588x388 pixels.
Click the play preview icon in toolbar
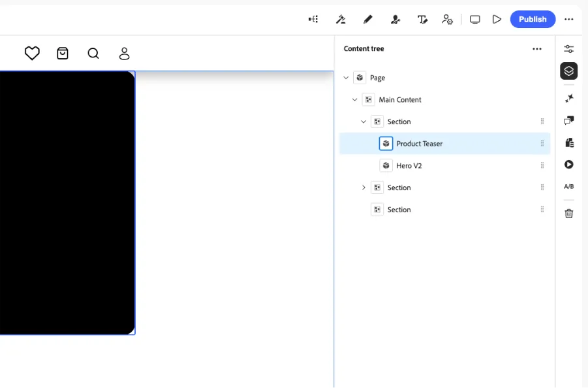pyautogui.click(x=497, y=19)
